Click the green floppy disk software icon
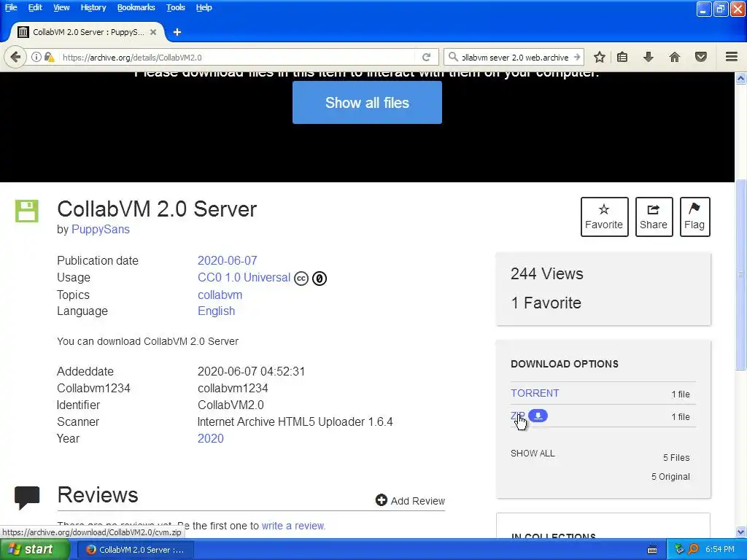Screen dimensions: 747x560 (x=27, y=211)
